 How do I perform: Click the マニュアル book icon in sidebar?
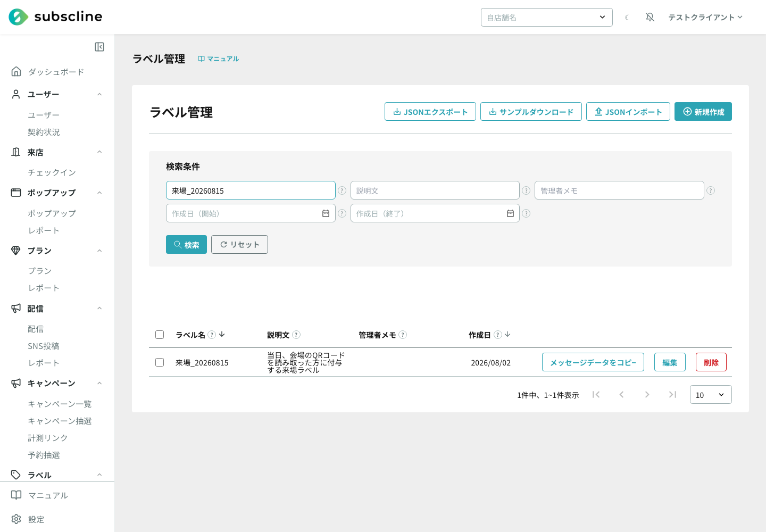tap(16, 495)
